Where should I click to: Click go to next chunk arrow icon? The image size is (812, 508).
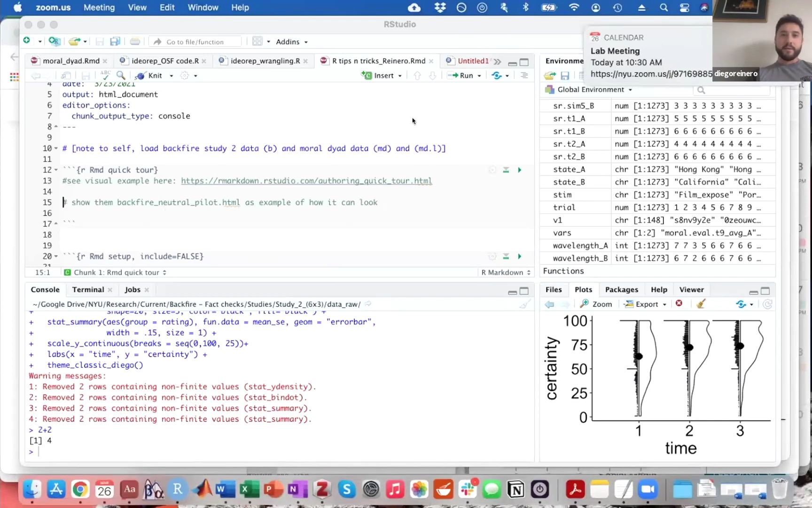tap(433, 75)
